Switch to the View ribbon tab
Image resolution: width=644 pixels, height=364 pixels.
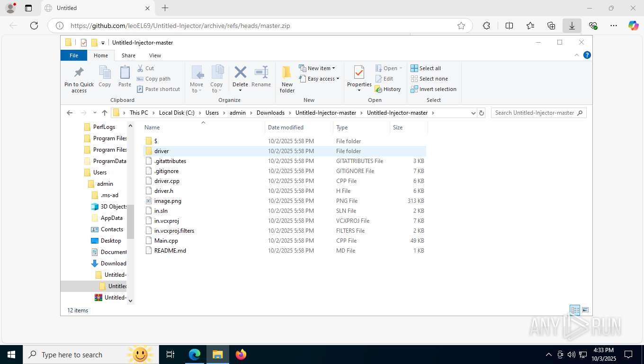(155, 55)
